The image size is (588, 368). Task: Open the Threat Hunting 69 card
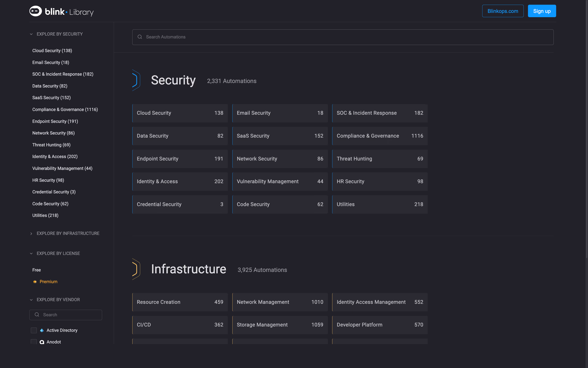[380, 159]
